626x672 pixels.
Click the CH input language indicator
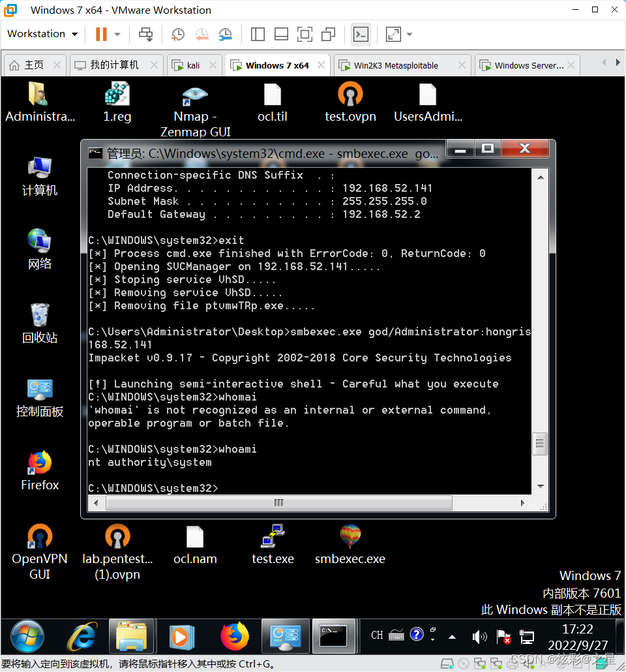pyautogui.click(x=377, y=635)
